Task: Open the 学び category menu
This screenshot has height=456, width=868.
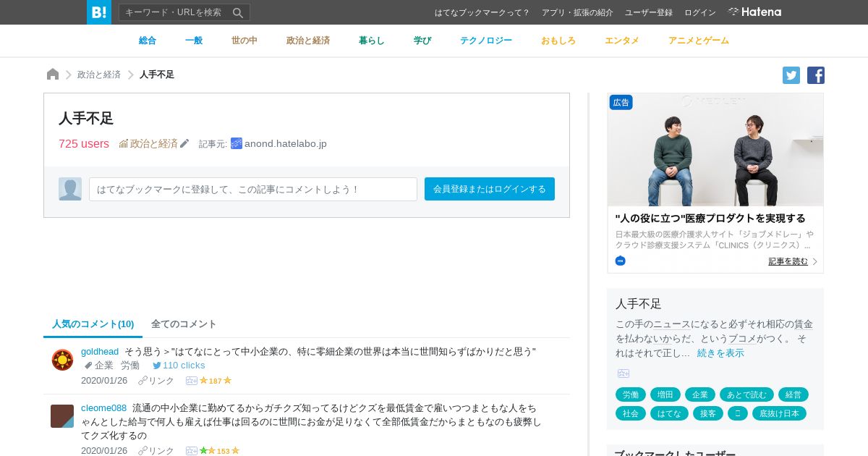Action: click(422, 41)
